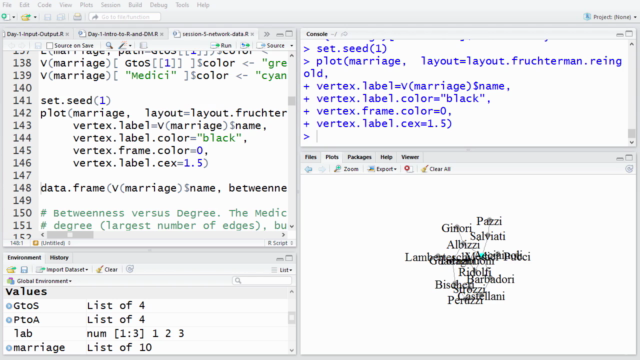The image size is (640, 360).
Task: Click the Run button
Action: coord(221,45)
